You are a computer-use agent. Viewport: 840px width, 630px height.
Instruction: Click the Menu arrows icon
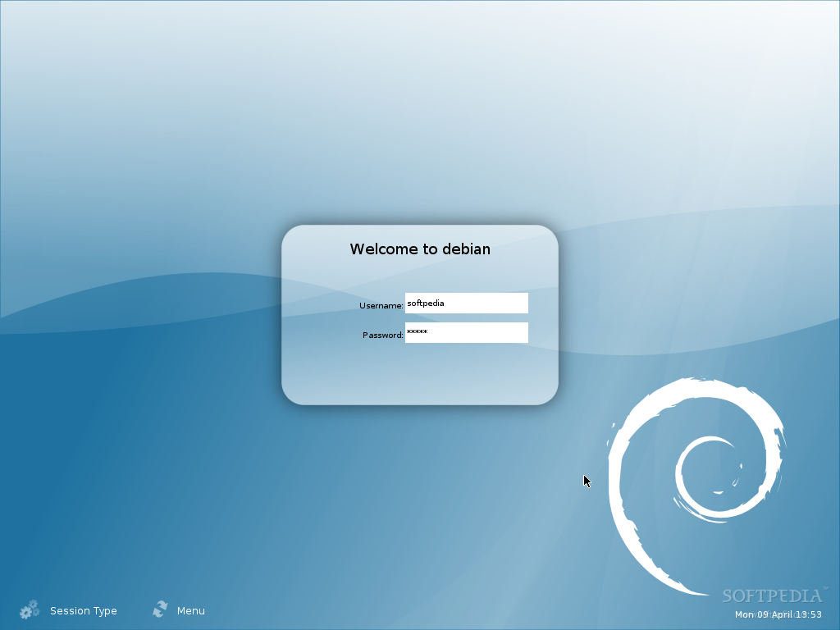[x=160, y=609]
